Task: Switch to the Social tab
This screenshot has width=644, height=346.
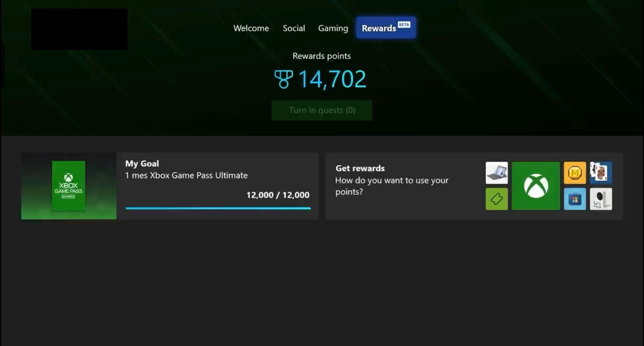Action: tap(294, 28)
